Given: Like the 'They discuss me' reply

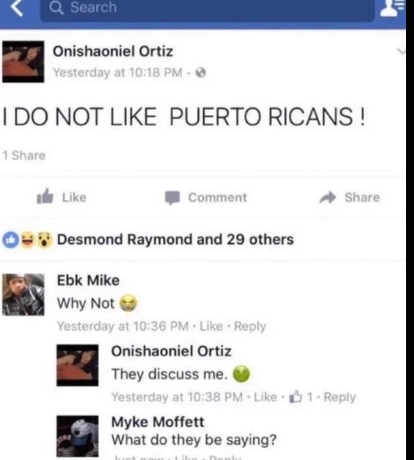Looking at the screenshot, I should click(x=265, y=397).
